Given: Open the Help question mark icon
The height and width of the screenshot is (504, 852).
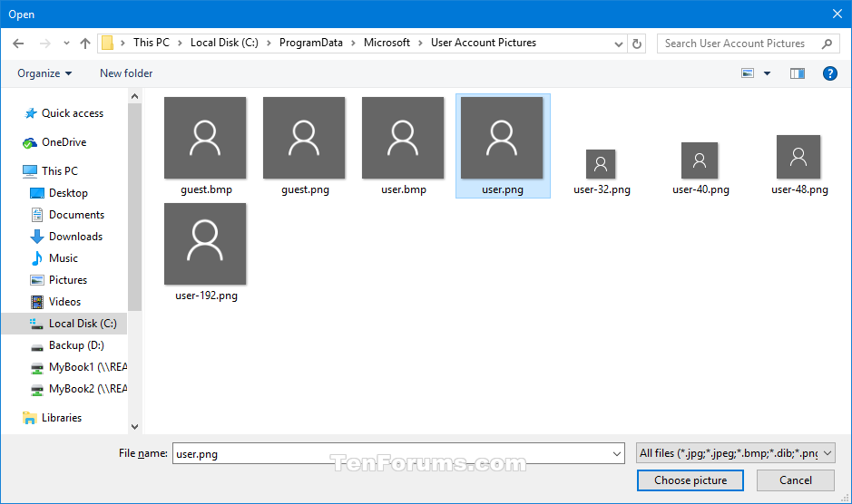Looking at the screenshot, I should (x=829, y=73).
